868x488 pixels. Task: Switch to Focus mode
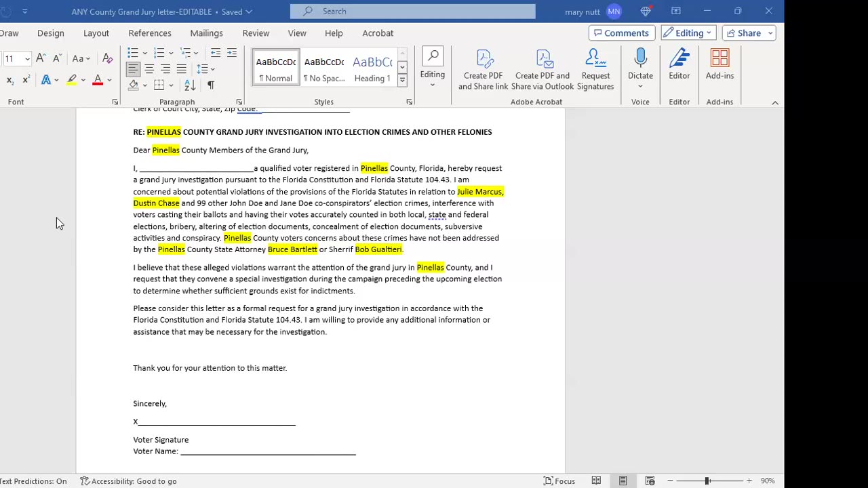tap(559, 481)
